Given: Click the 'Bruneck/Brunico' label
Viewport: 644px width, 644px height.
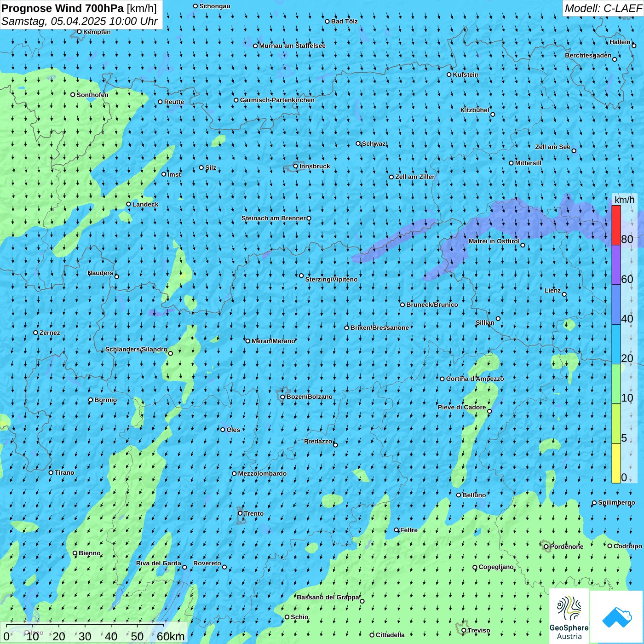Looking at the screenshot, I should [x=432, y=305].
